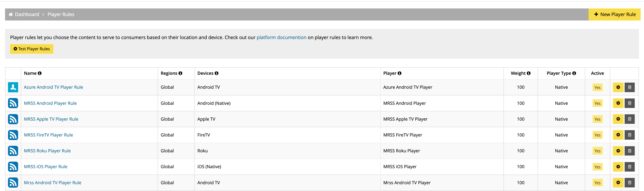
Task: Open settings for MRSS FireTV Player Rule
Action: tap(618, 135)
